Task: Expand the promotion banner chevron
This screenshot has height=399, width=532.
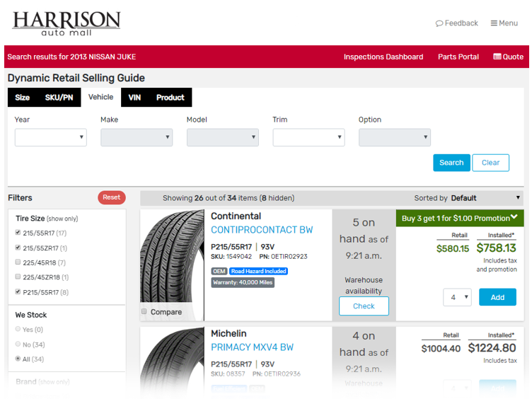Action: click(x=514, y=217)
